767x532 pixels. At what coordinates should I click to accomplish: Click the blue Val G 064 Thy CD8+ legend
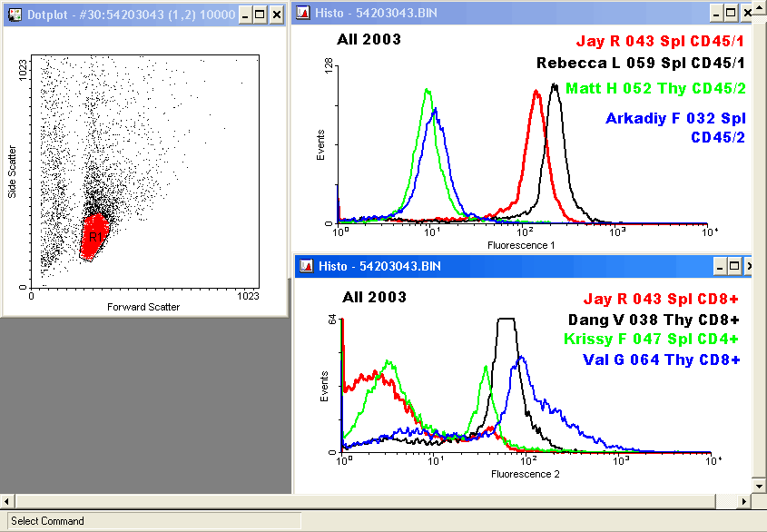(x=661, y=360)
